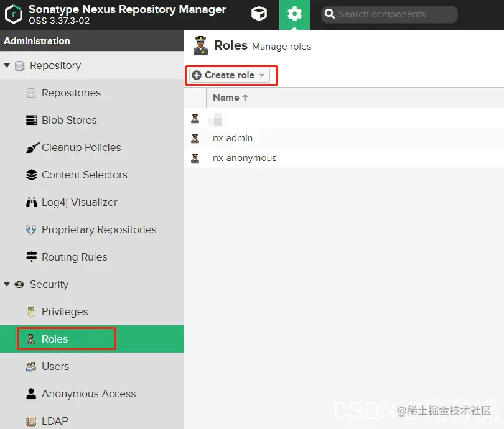Open the Administration gear icon
The height and width of the screenshot is (429, 504).
coord(294,14)
